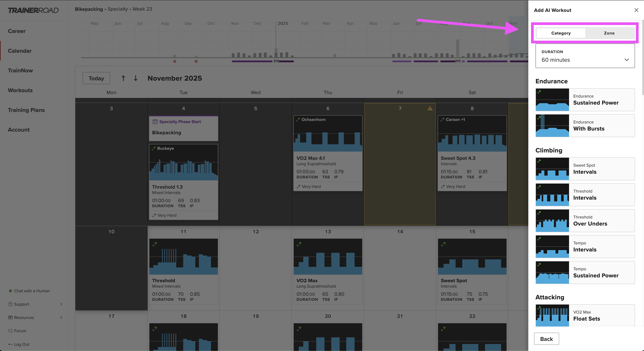Go to next week with down arrow
Screen dimensions: 644x351
[136, 78]
